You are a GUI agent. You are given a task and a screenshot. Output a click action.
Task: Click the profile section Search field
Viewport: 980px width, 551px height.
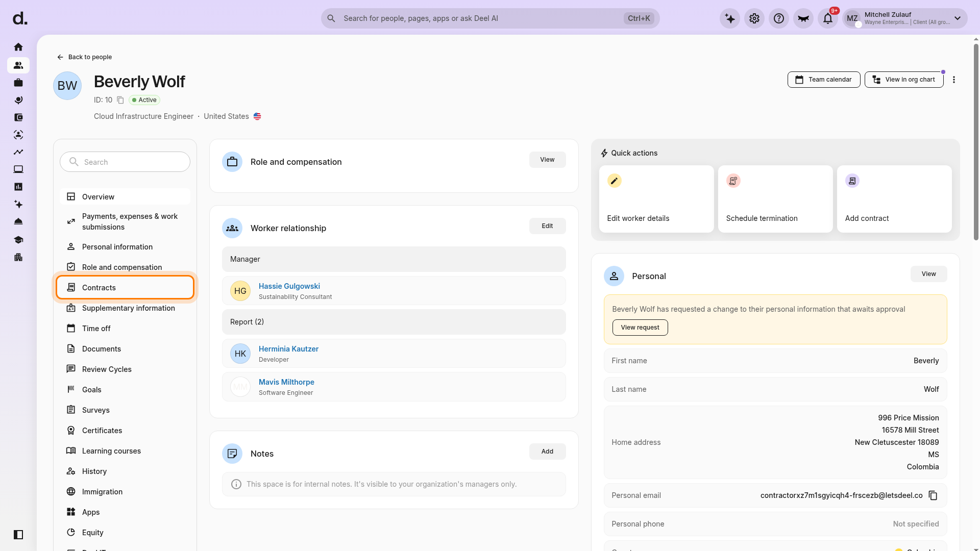[x=125, y=162]
